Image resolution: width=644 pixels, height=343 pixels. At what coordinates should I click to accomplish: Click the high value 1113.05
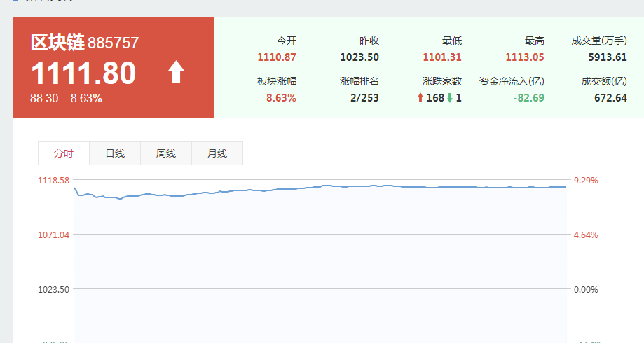[525, 57]
